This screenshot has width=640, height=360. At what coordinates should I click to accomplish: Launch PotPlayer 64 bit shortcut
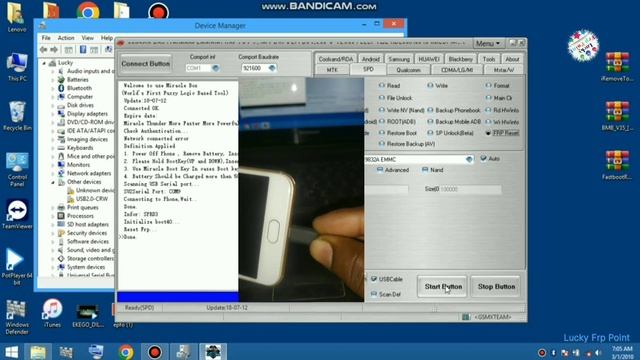(x=16, y=266)
